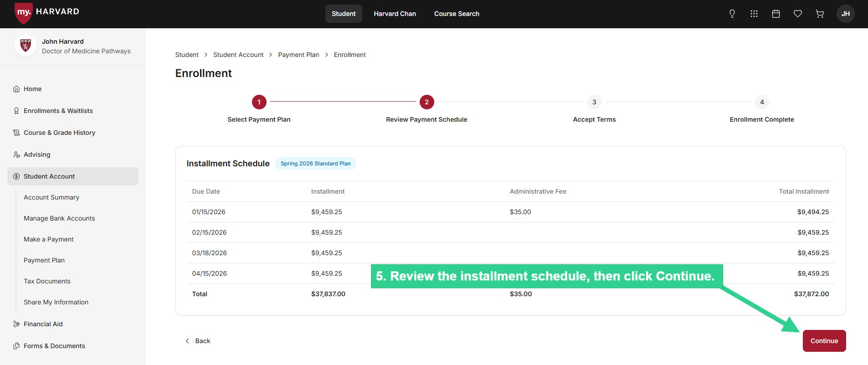Click the Course & Grade History icon
The width and height of the screenshot is (868, 365).
coord(16,133)
